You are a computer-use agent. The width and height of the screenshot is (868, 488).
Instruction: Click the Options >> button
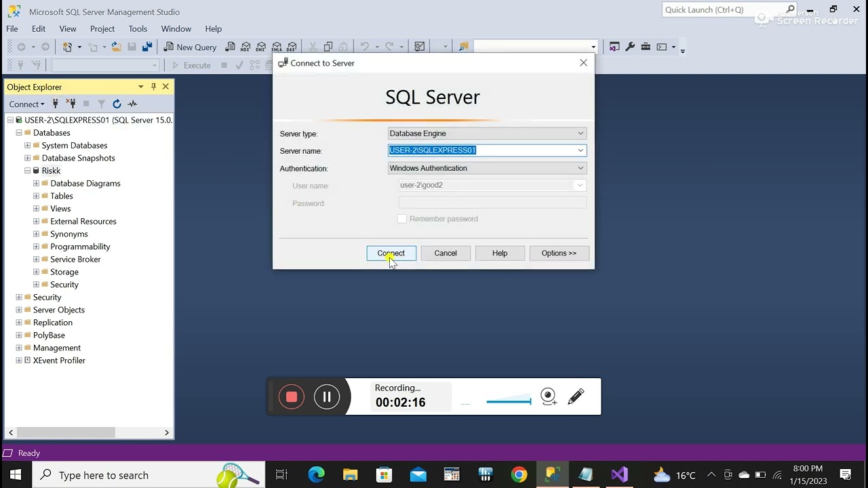559,253
